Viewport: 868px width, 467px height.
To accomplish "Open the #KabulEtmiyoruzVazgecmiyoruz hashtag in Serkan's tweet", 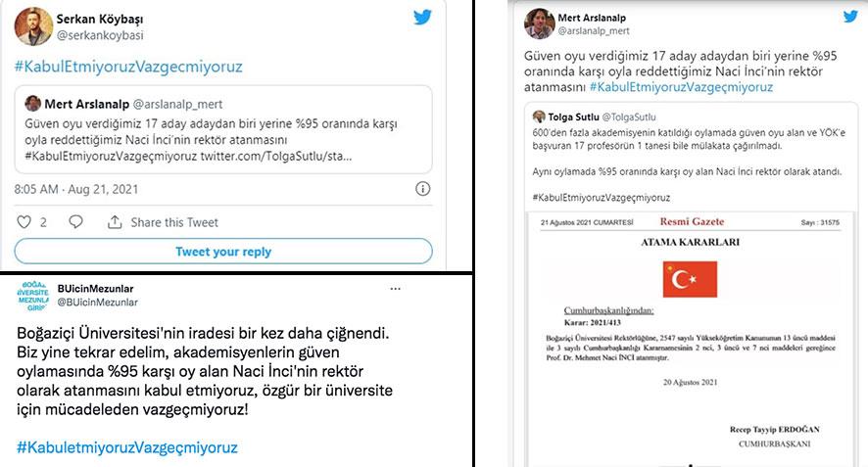I will (128, 67).
